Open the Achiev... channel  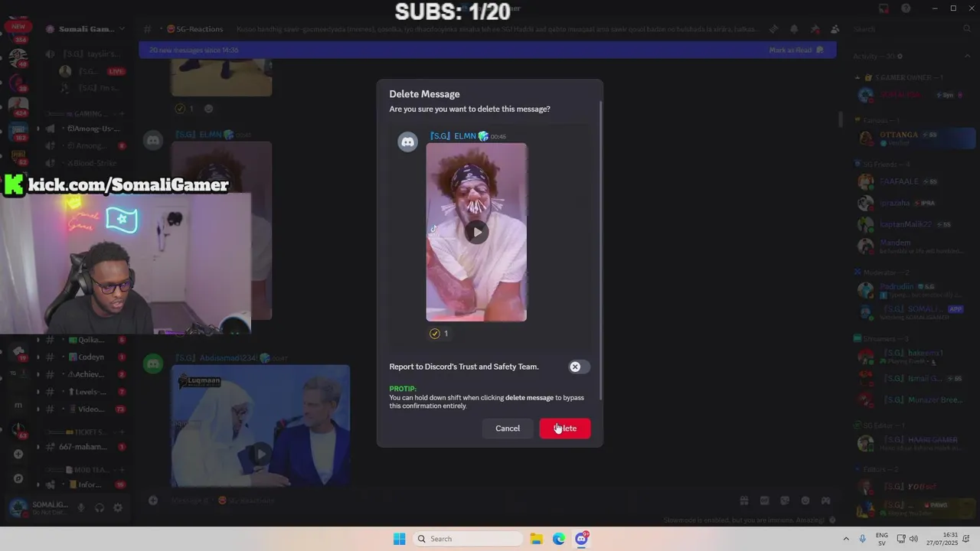point(86,375)
